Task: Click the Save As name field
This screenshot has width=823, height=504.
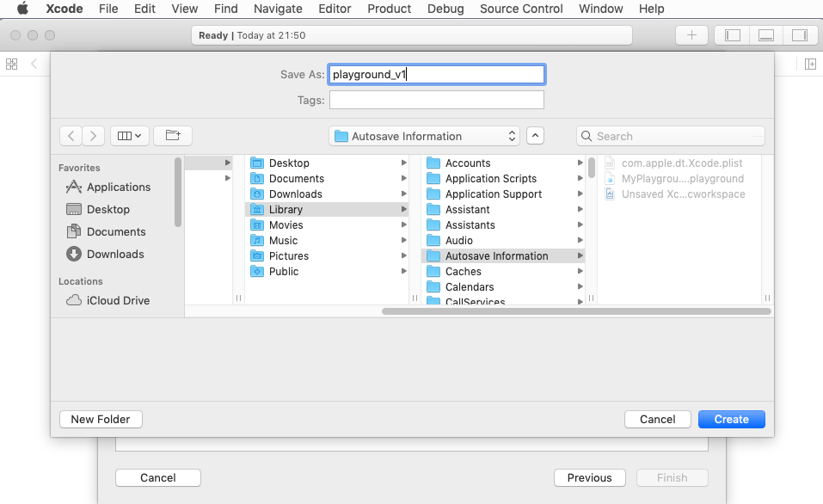Action: tap(437, 74)
